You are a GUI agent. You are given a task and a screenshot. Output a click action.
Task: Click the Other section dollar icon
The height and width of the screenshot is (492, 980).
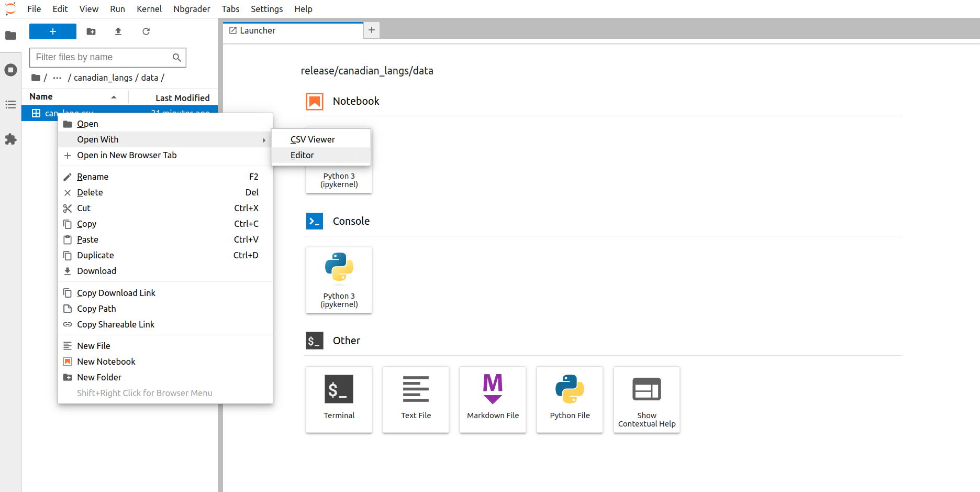point(315,341)
